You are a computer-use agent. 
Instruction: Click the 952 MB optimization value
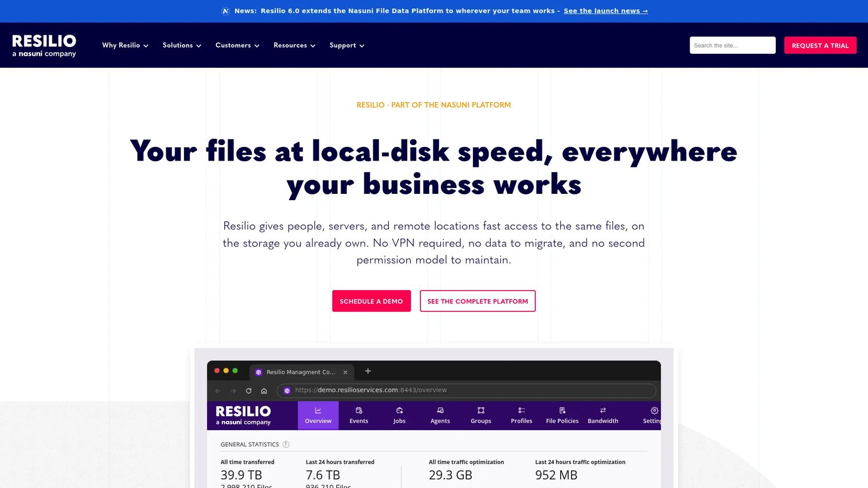click(x=556, y=475)
